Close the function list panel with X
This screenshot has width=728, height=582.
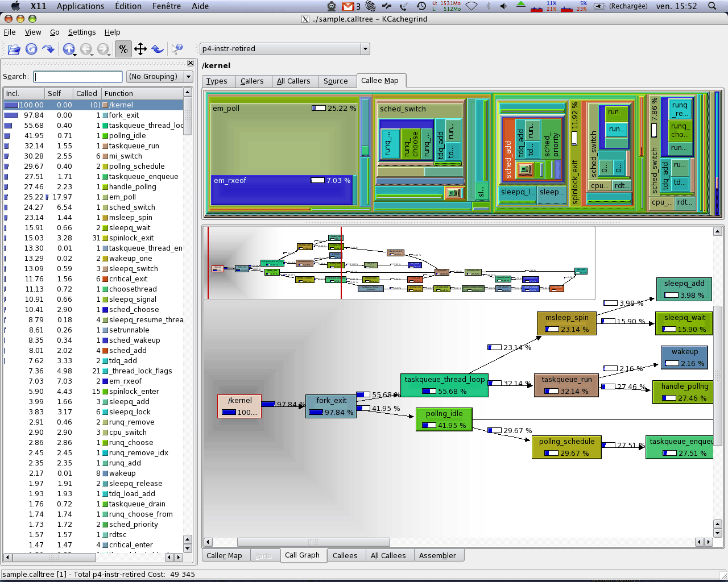click(x=191, y=63)
